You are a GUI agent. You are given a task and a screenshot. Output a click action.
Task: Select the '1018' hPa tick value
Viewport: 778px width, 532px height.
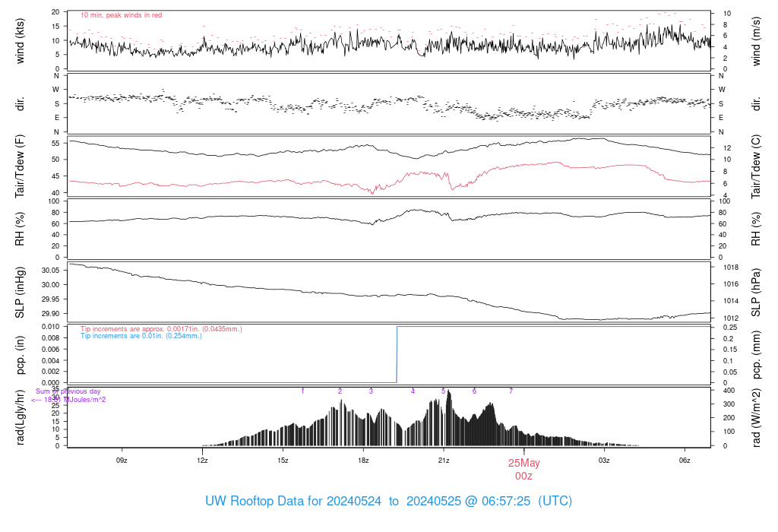[x=731, y=268]
